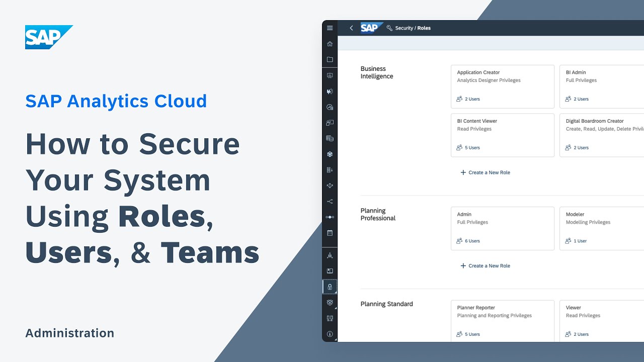Screen dimensions: 644x362
Task: Open the Files folder icon
Action: pos(330,59)
